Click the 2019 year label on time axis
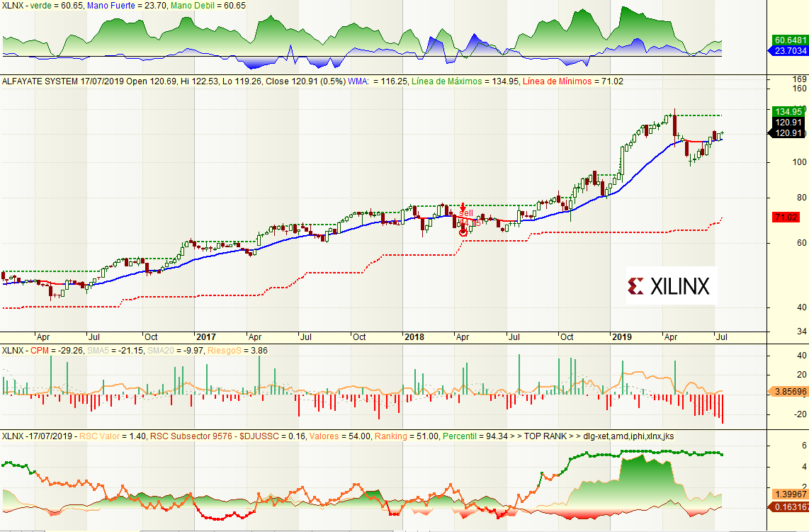Viewport: 809px width, 532px height. point(621,337)
